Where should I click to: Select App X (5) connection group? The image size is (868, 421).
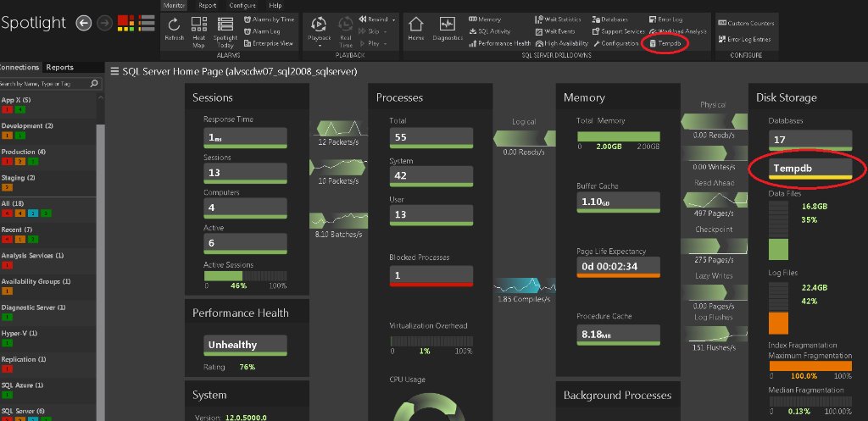pos(16,100)
